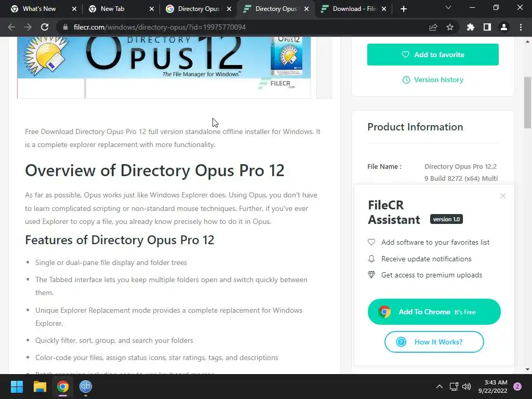Click the heart icon in Add to favorite
The width and height of the screenshot is (532, 399).
click(405, 54)
